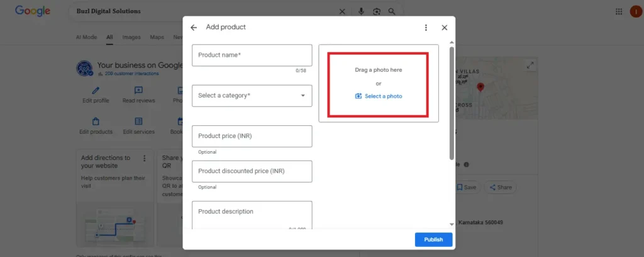This screenshot has height=257, width=644.
Task: Open Edit services list icon
Action: (x=139, y=122)
